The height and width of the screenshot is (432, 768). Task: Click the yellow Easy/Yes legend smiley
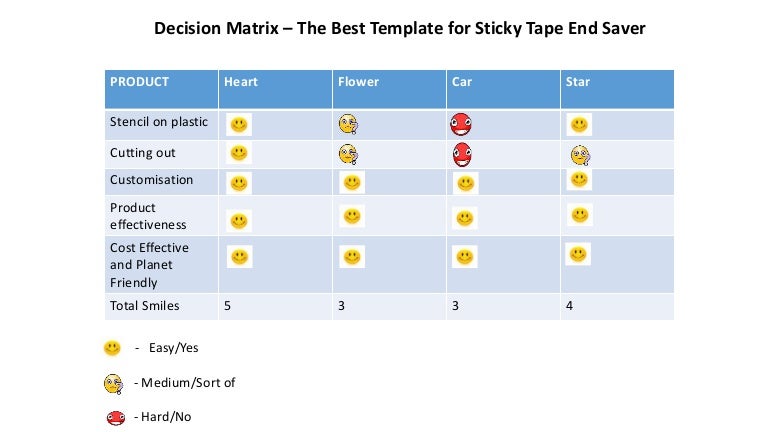pos(112,348)
